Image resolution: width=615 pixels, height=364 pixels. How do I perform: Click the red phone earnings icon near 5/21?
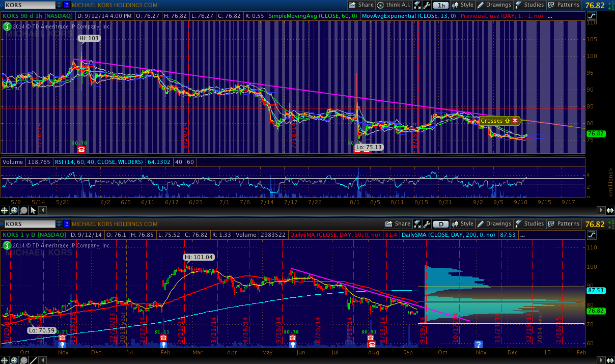(81, 149)
